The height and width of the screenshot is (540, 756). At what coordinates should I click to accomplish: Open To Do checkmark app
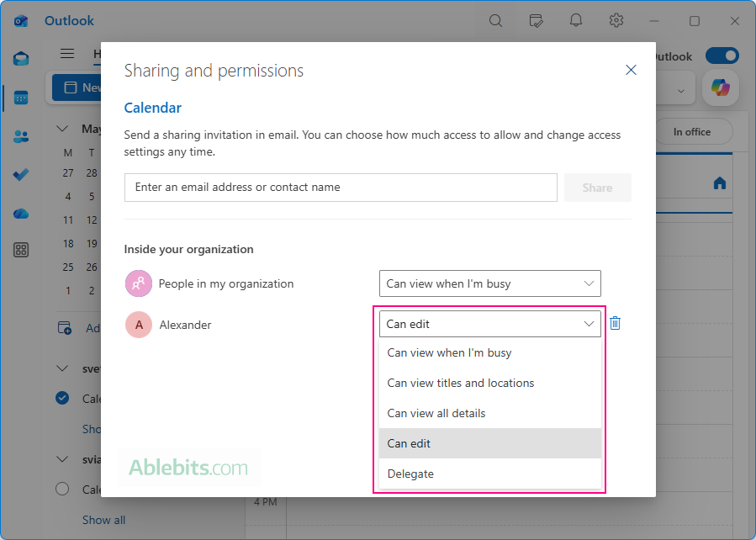[x=21, y=175]
